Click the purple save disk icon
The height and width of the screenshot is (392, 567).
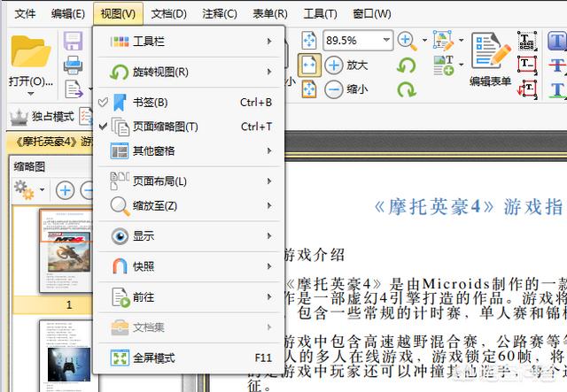point(73,41)
